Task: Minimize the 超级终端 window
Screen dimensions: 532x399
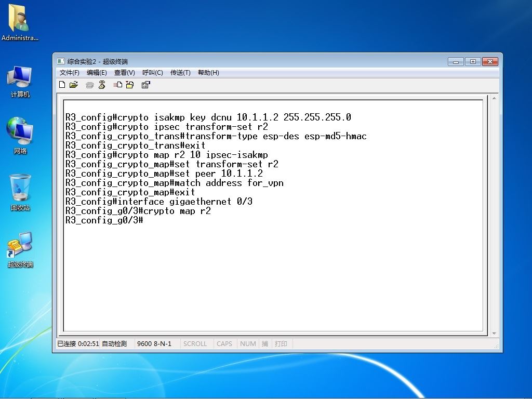Action: click(x=456, y=61)
